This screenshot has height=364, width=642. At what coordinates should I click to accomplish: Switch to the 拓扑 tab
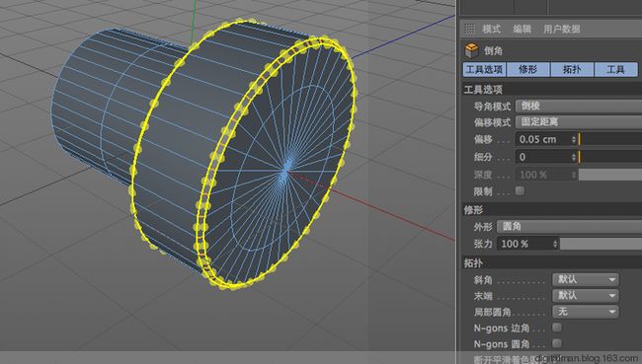coord(572,69)
